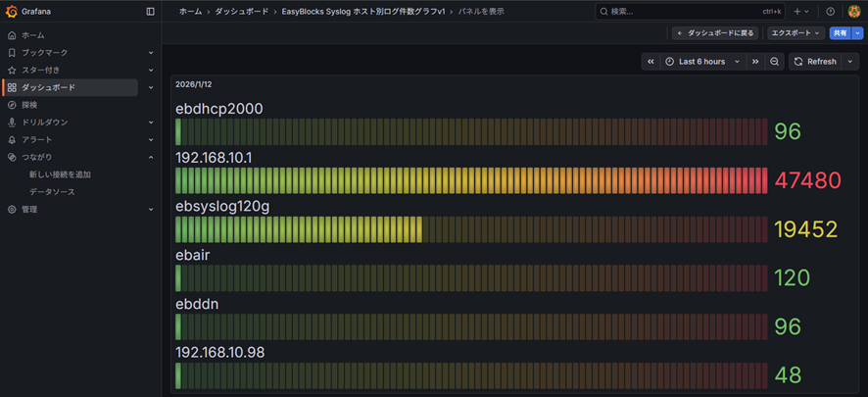Screen dimensions: 868x397
Task: Click the Grafana logo icon
Action: 12,12
